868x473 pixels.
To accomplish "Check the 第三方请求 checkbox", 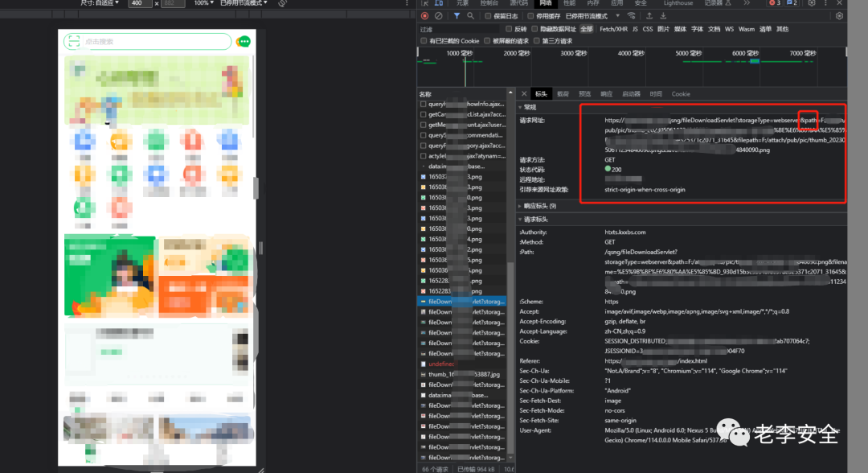I will coord(536,41).
